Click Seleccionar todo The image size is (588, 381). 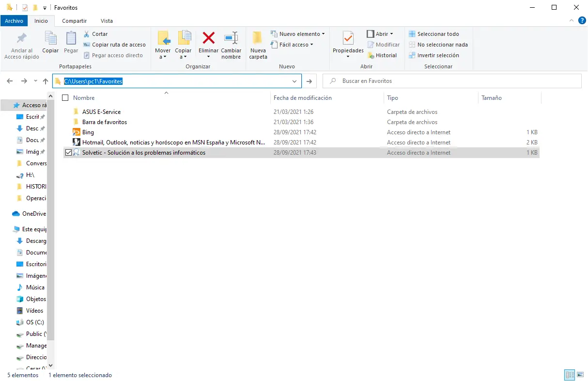[433, 34]
